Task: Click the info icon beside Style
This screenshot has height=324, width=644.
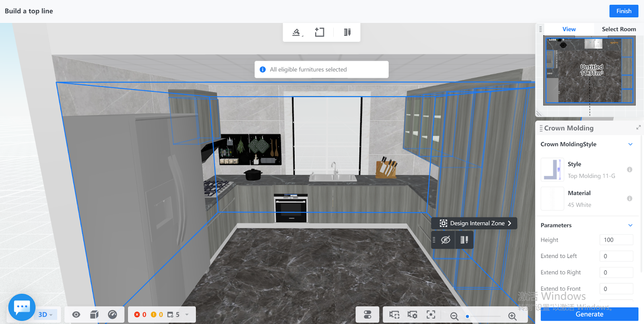Action: click(x=630, y=169)
